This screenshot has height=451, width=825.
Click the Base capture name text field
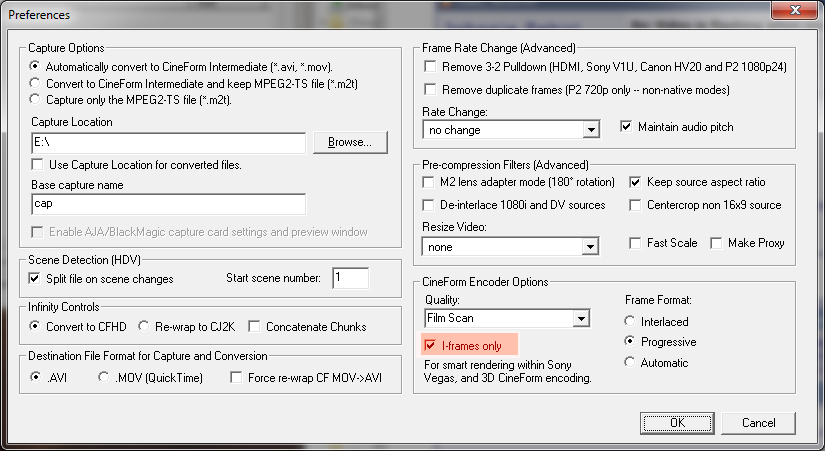tap(167, 204)
